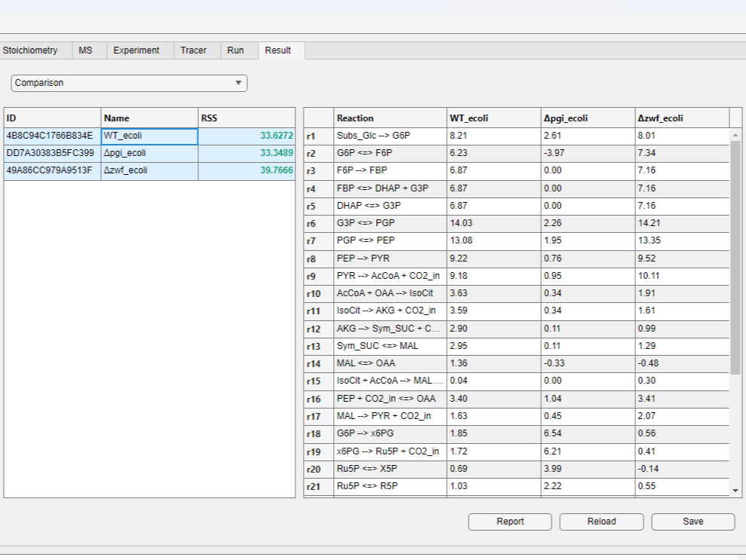Viewport: 746px width, 560px height.
Task: Click the Reload button
Action: click(601, 521)
